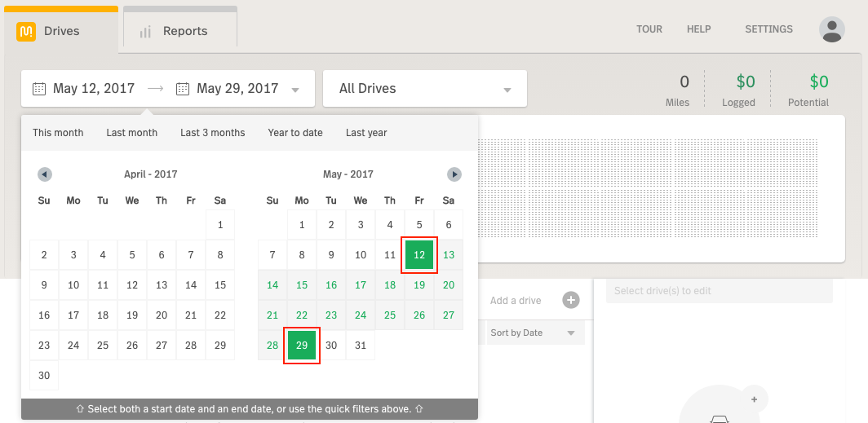Open the HELP link
This screenshot has width=868, height=423.
pyautogui.click(x=698, y=29)
